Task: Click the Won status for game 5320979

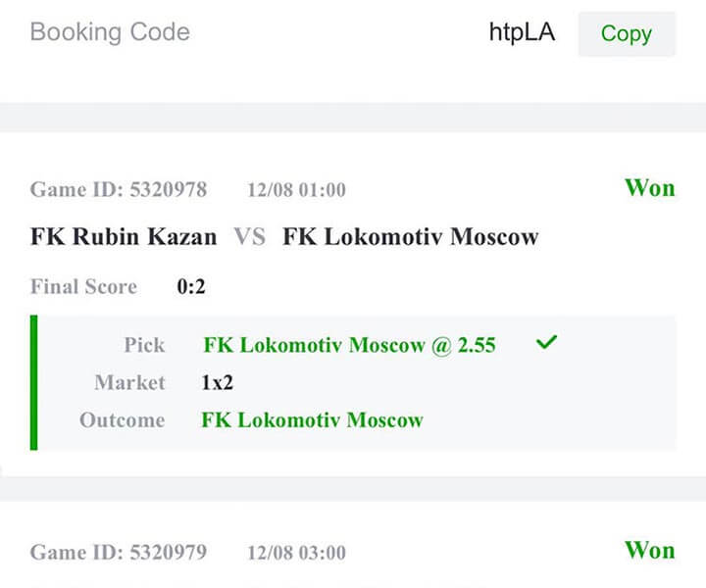Action: click(x=649, y=550)
